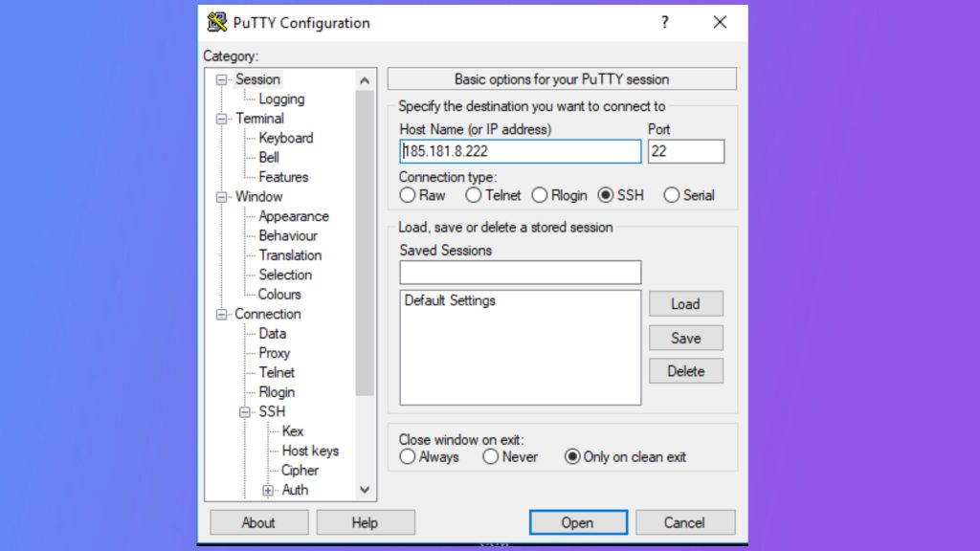Open the Translation category
The width and height of the screenshot is (980, 551).
pos(290,254)
